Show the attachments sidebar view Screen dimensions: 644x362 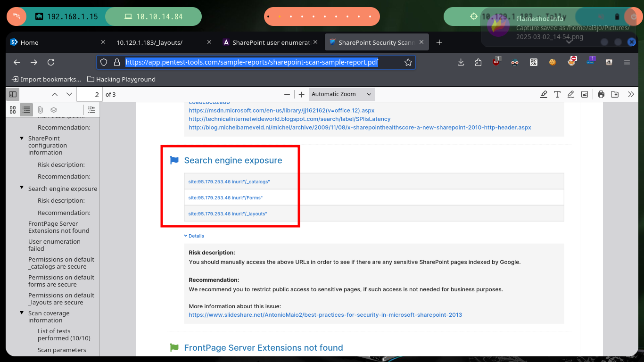(40, 110)
